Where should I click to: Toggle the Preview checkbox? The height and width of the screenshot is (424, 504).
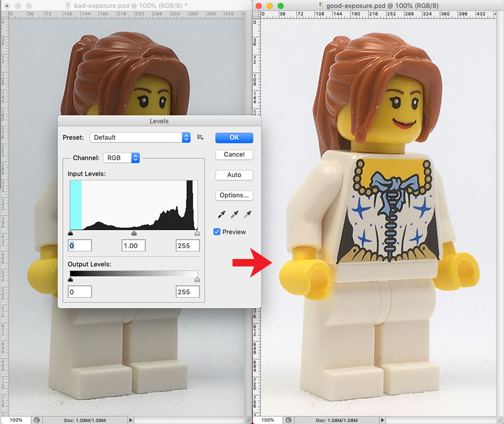tap(216, 232)
